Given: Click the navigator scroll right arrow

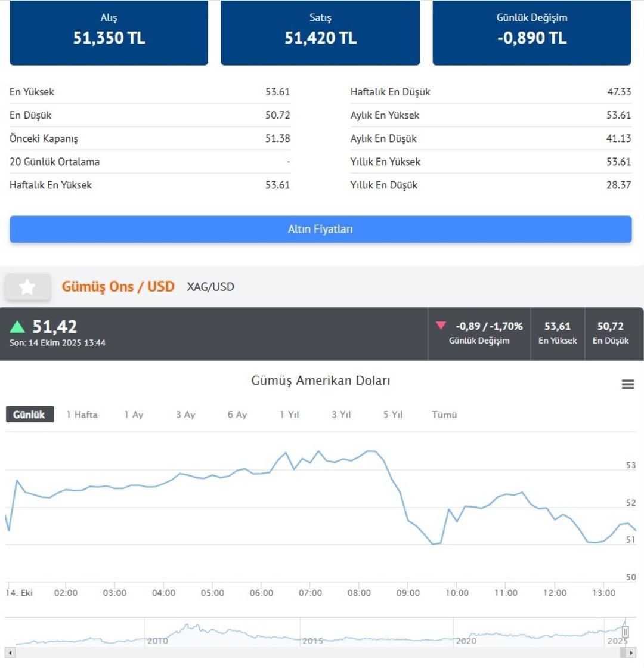Looking at the screenshot, I should pyautogui.click(x=632, y=653).
